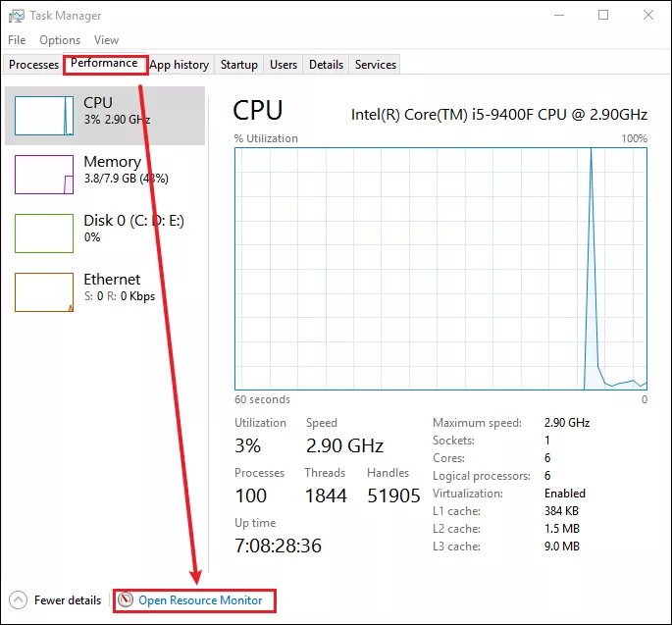Screen dimensions: 672x625
Task: Click the CPU label in the sidebar
Action: click(98, 103)
